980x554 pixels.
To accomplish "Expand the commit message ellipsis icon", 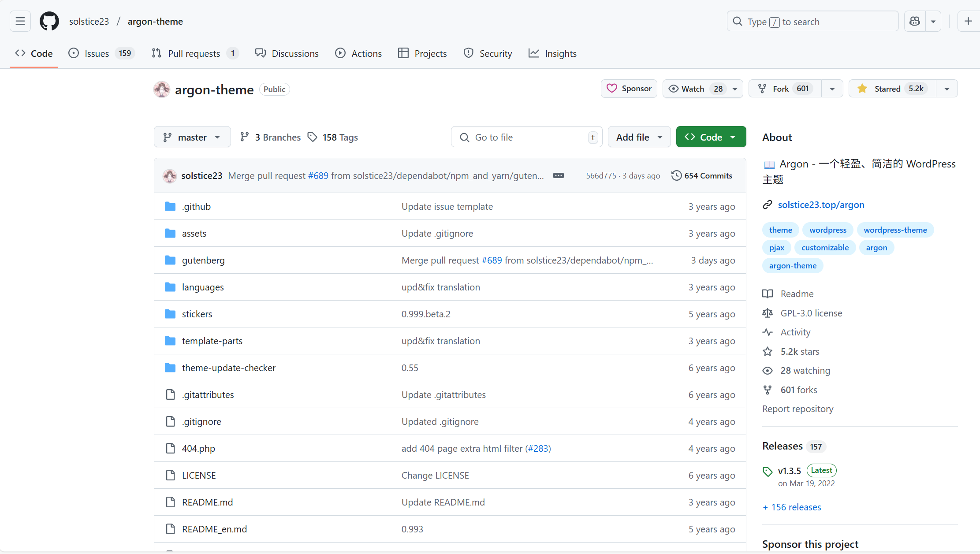I will pyautogui.click(x=559, y=175).
